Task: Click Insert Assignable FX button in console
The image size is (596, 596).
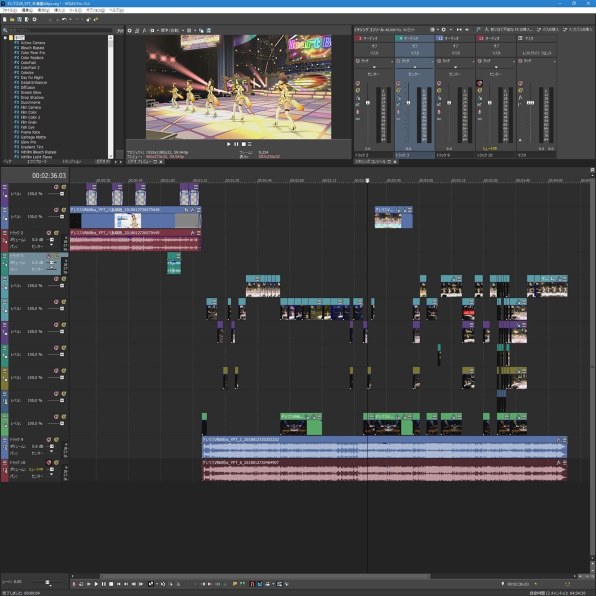Action: (508, 30)
